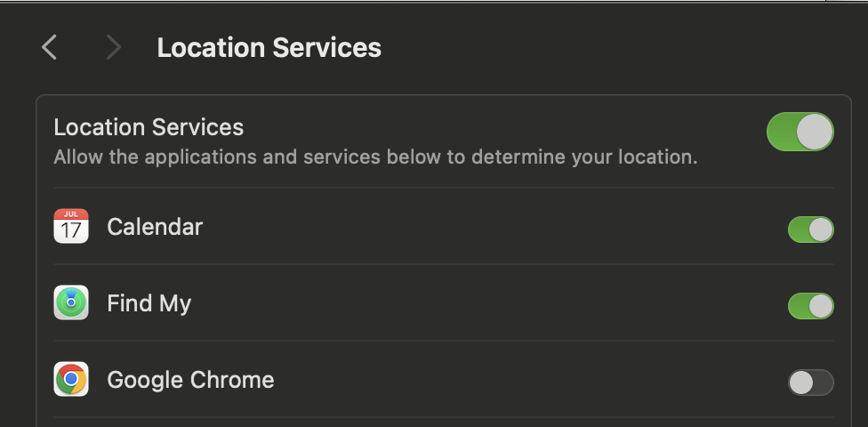Select the Location Services section label
Image resolution: width=868 pixels, height=427 pixels.
[x=149, y=127]
